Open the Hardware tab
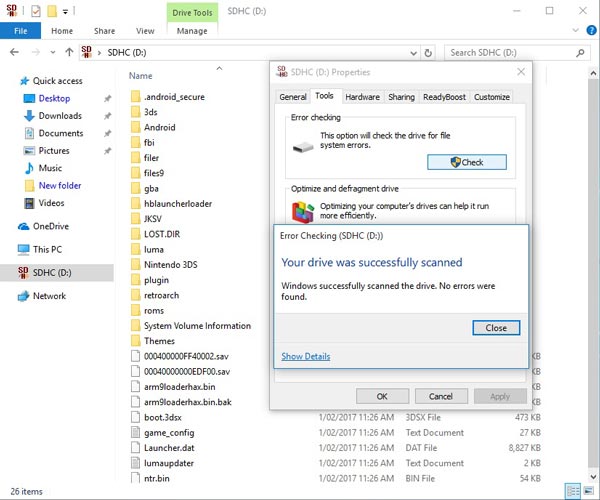This screenshot has width=600, height=500. (362, 97)
